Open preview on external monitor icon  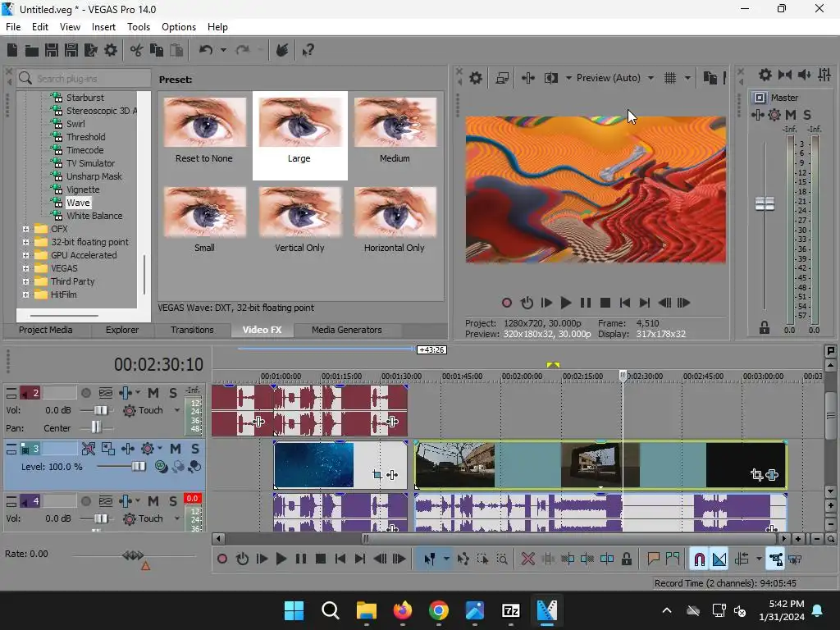502,78
